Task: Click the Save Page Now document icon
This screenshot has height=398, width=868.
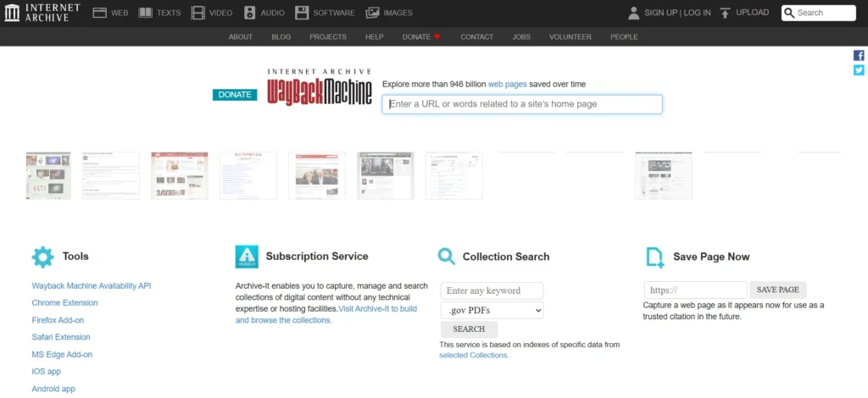Action: point(655,257)
